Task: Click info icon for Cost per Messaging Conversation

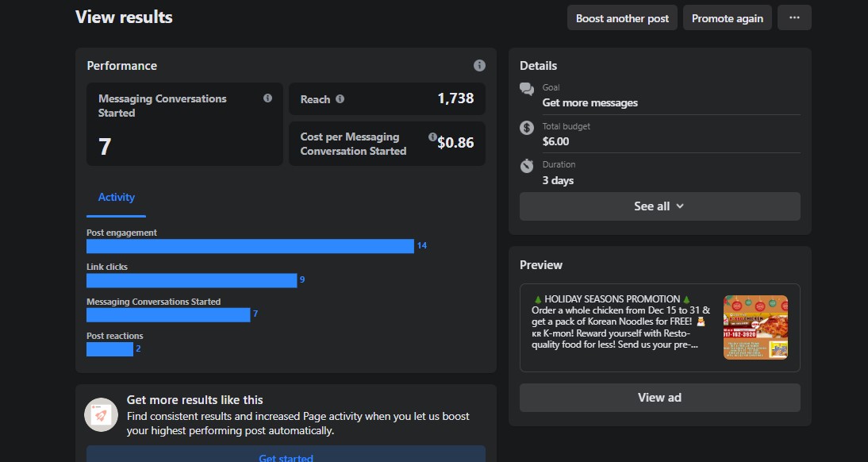Action: pyautogui.click(x=432, y=137)
